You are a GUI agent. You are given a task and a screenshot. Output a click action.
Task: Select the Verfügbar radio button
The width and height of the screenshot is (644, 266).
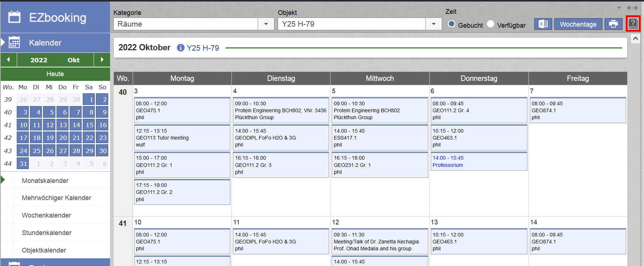click(x=491, y=24)
